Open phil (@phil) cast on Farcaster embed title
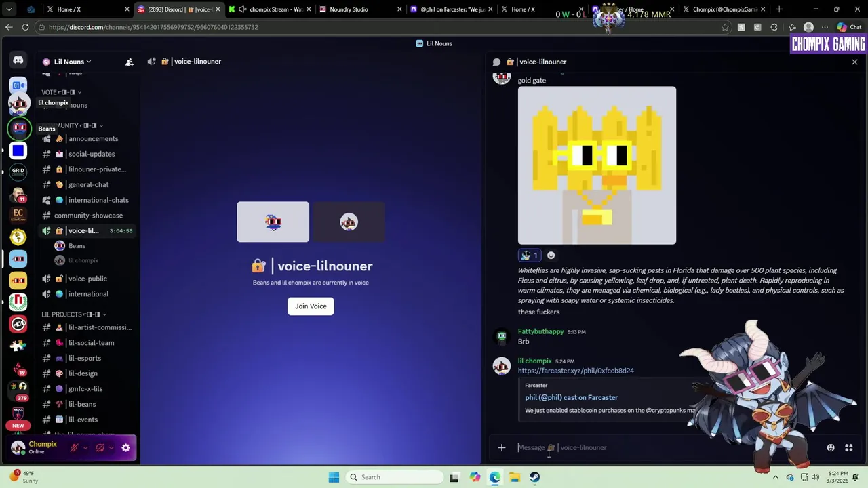 [571, 398]
